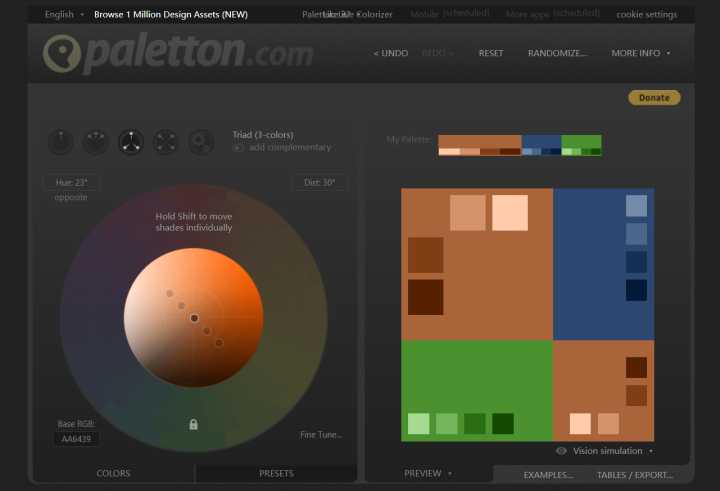Open Browse 1 Million Design Assets link
The height and width of the screenshot is (491, 720).
(171, 14)
